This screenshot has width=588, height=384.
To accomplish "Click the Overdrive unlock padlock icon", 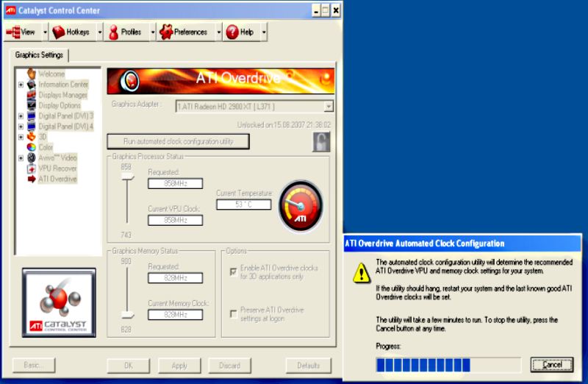I will point(321,141).
